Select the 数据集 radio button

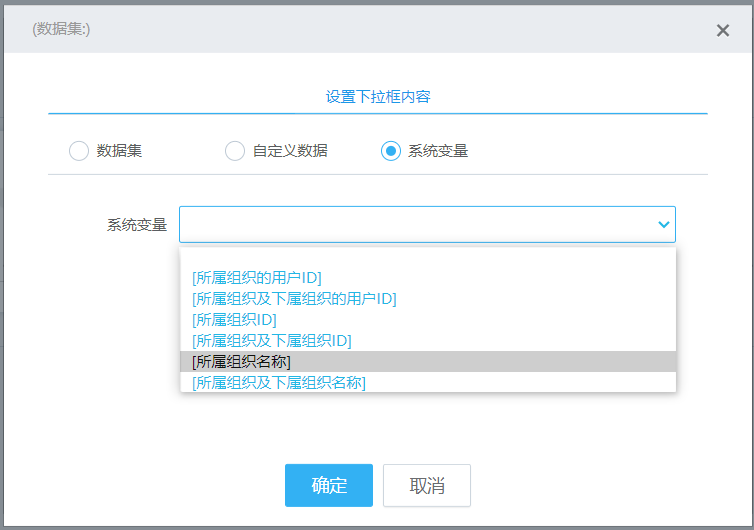tap(79, 151)
